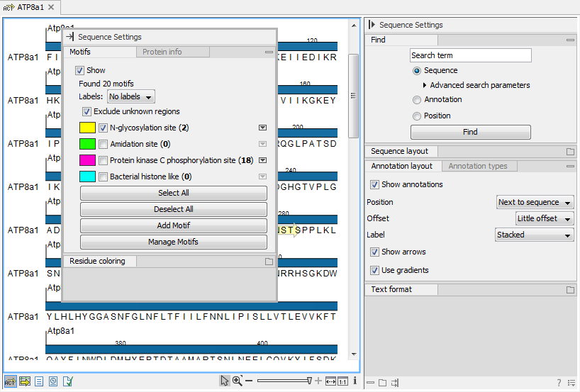Toggle Exclude unknown regions checkbox
580x392 pixels.
click(87, 111)
